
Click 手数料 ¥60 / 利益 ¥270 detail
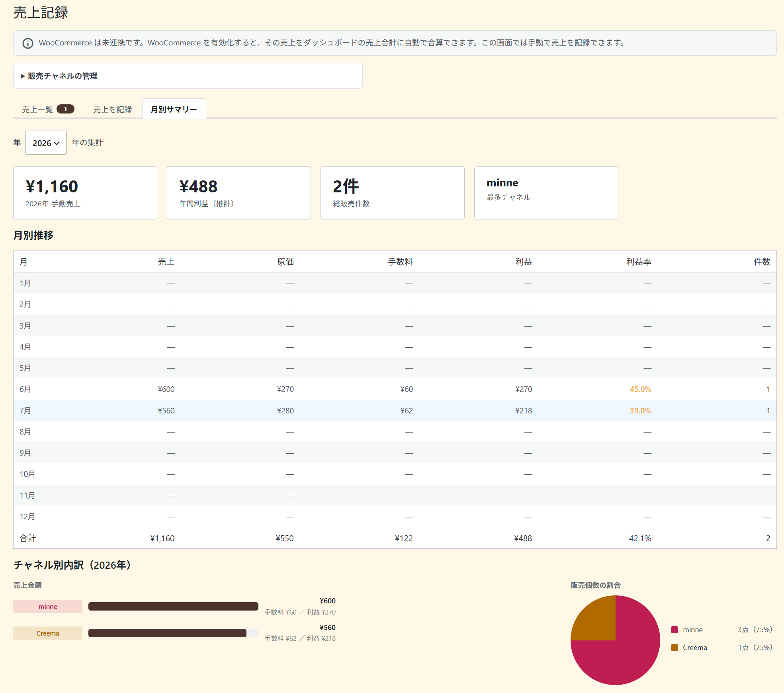coord(300,612)
